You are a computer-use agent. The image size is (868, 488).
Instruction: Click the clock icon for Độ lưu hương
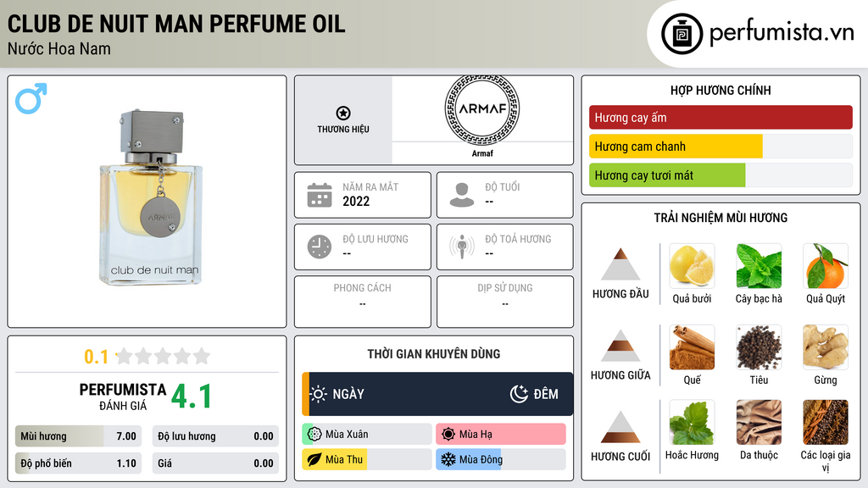(x=320, y=247)
